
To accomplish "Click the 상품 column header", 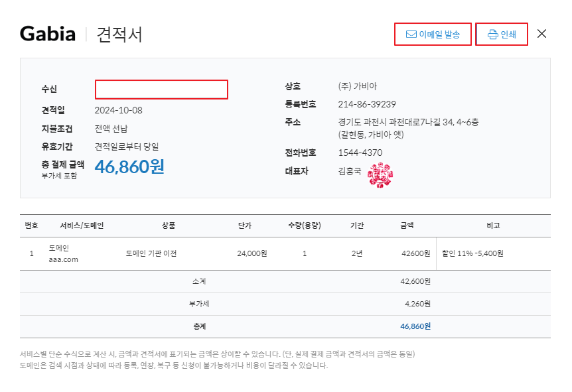I will coord(169,226).
